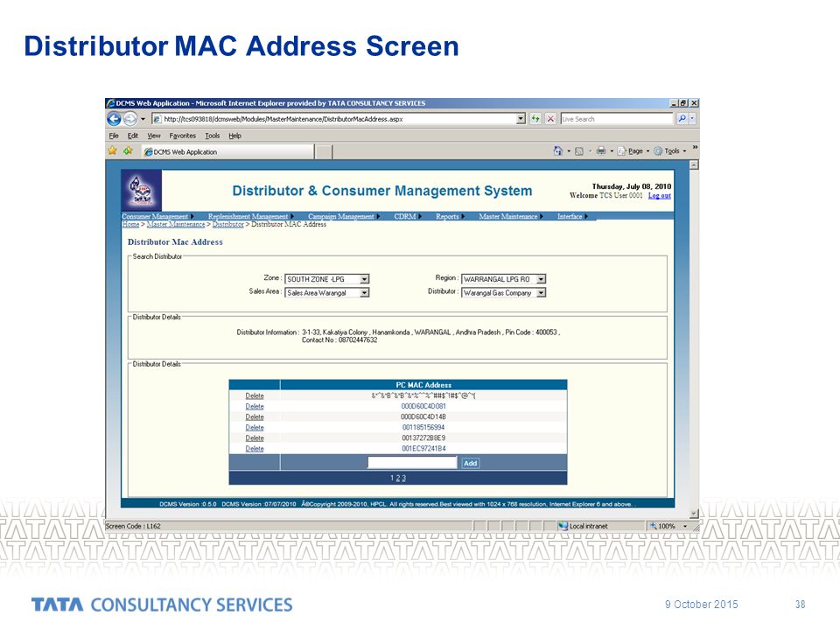Click the toolbar overflow chevron
Screen dimensions: 840x630
[x=695, y=147]
